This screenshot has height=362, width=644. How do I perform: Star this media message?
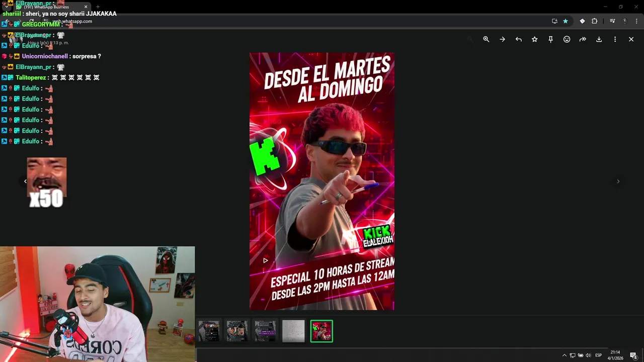coord(534,39)
